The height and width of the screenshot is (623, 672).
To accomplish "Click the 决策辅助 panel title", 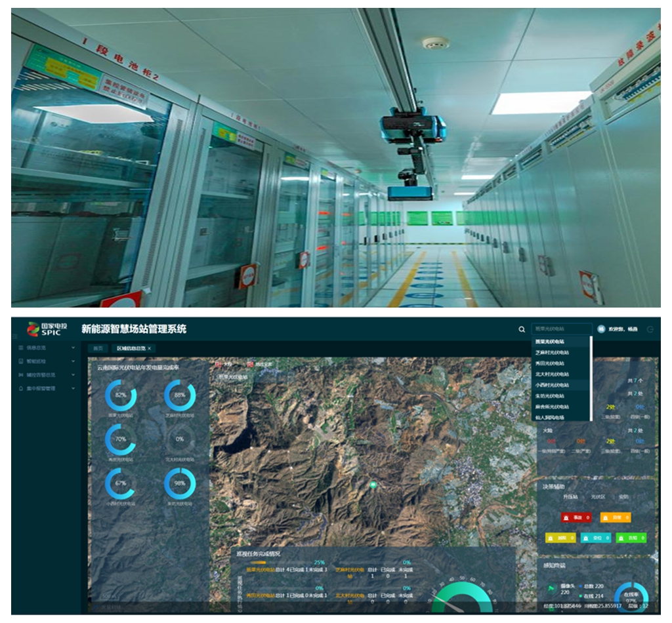I will coord(553,487).
